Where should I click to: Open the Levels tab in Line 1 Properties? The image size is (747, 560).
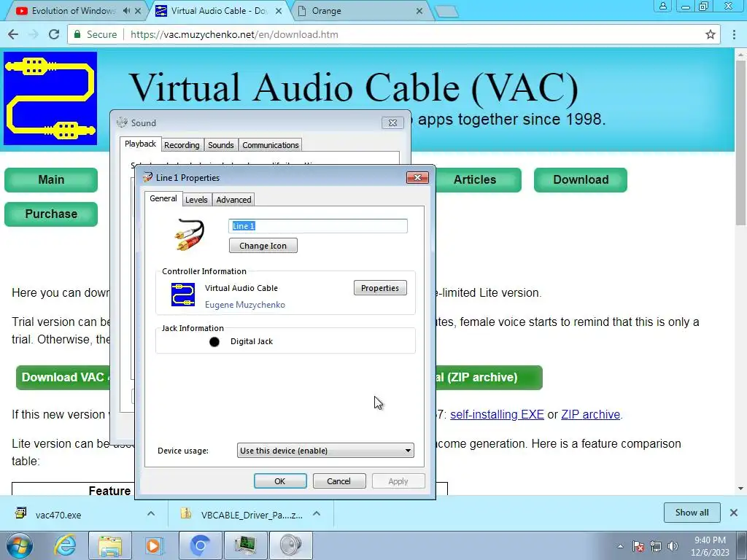[196, 200]
